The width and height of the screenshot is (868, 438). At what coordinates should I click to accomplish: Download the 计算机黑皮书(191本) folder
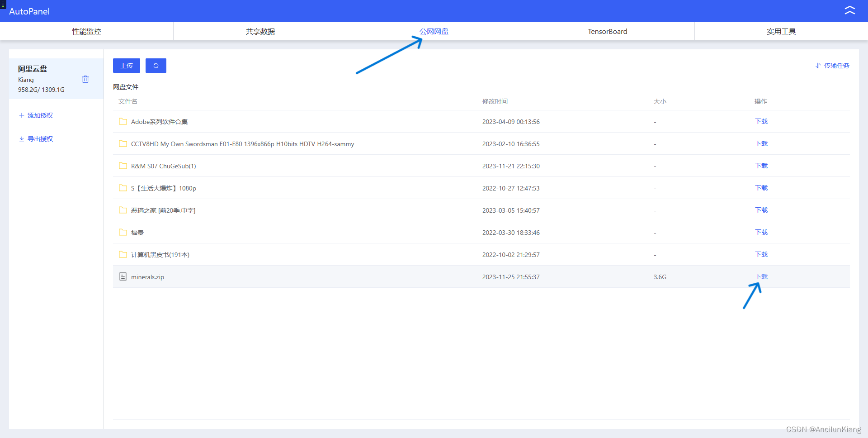[x=761, y=254]
